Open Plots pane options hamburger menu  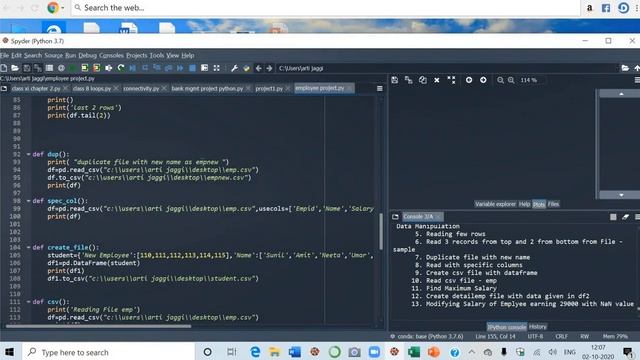(637, 80)
